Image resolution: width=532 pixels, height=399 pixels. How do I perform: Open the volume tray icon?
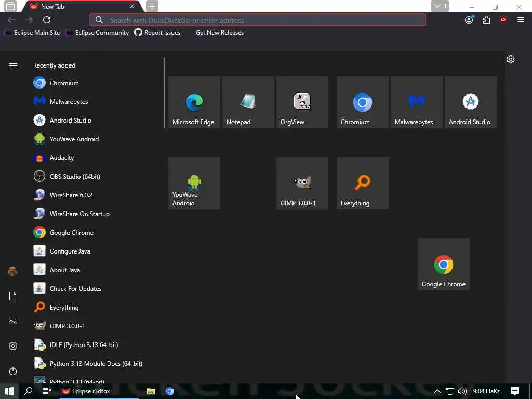pos(462,391)
